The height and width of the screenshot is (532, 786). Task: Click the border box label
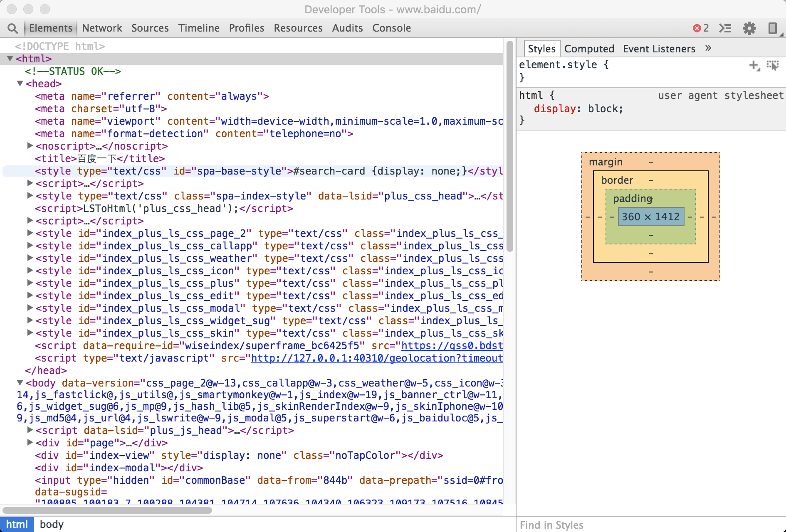click(x=617, y=180)
